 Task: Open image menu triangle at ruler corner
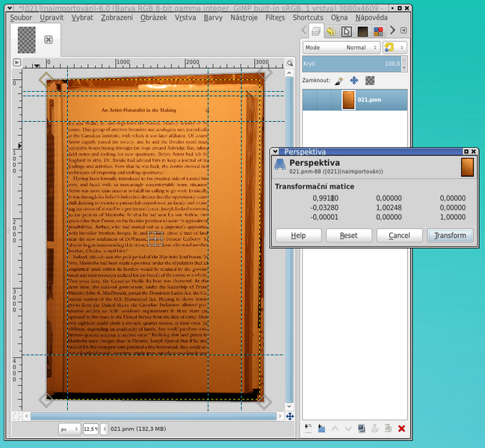pyautogui.click(x=17, y=63)
